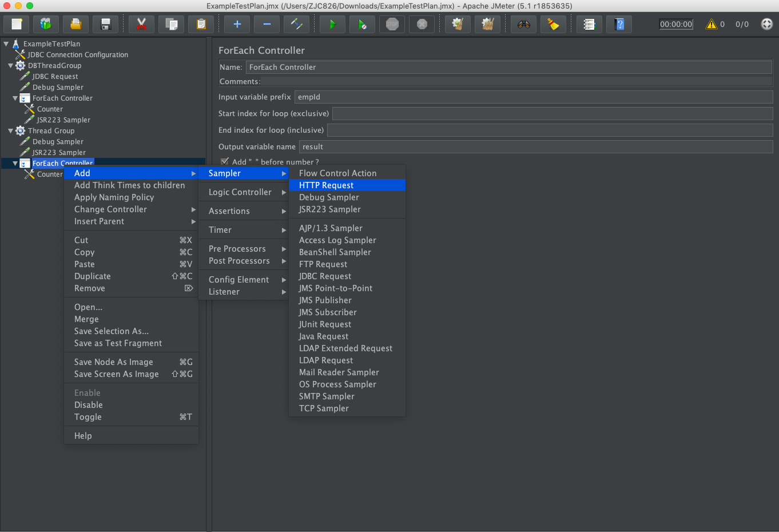Image resolution: width=779 pixels, height=532 pixels.
Task: Open the Config Element submenu
Action: (x=244, y=280)
